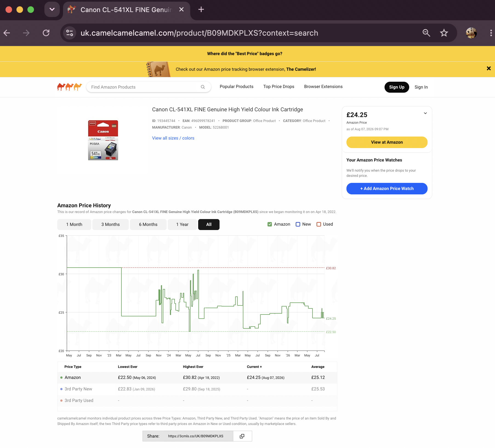495x448 pixels.
Task: Click the Amazon row in the price table
Action: (197, 378)
